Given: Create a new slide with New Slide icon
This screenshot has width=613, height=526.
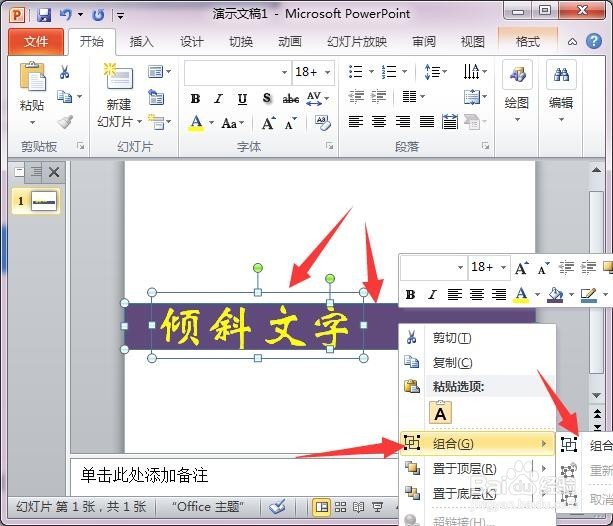Looking at the screenshot, I should 118,76.
